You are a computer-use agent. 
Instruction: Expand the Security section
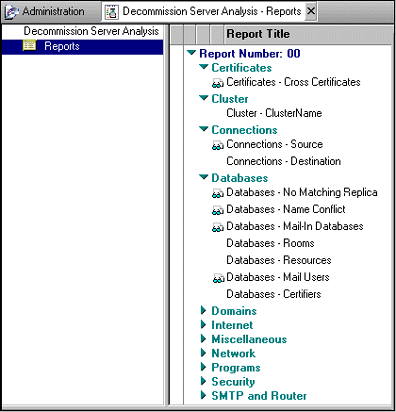pos(203,381)
